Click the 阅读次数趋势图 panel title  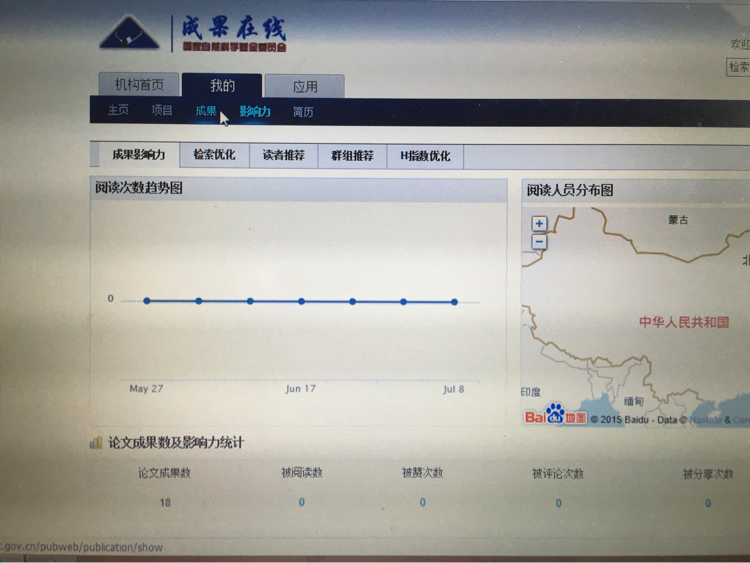[139, 188]
